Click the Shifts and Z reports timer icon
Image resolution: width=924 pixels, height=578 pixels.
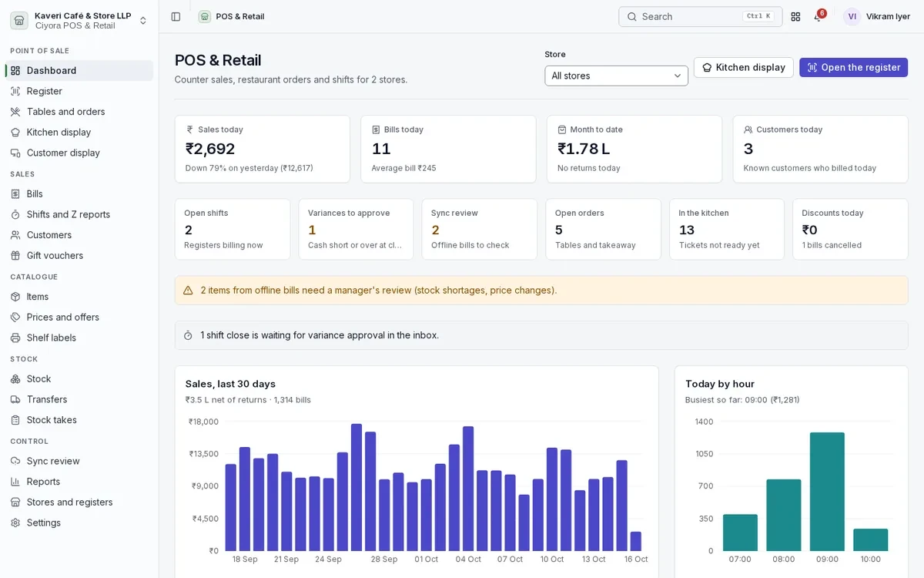tap(15, 214)
